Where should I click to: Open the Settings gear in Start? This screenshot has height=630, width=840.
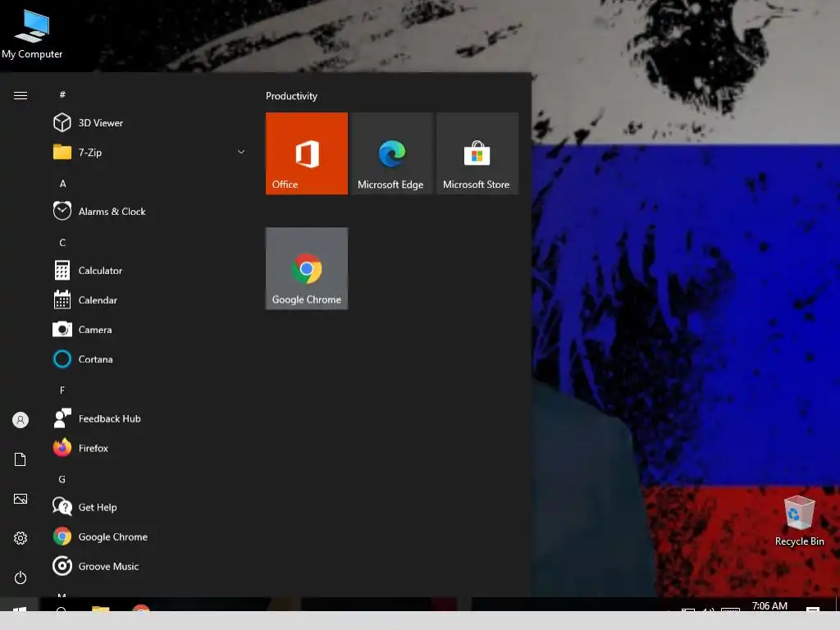coord(21,538)
